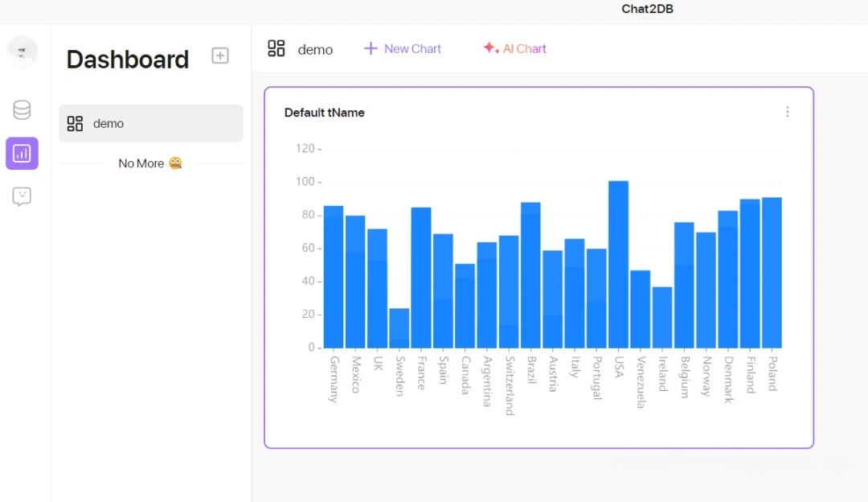Click the USA bar in the chart
Viewport: 868px width, 502px height.
618,265
